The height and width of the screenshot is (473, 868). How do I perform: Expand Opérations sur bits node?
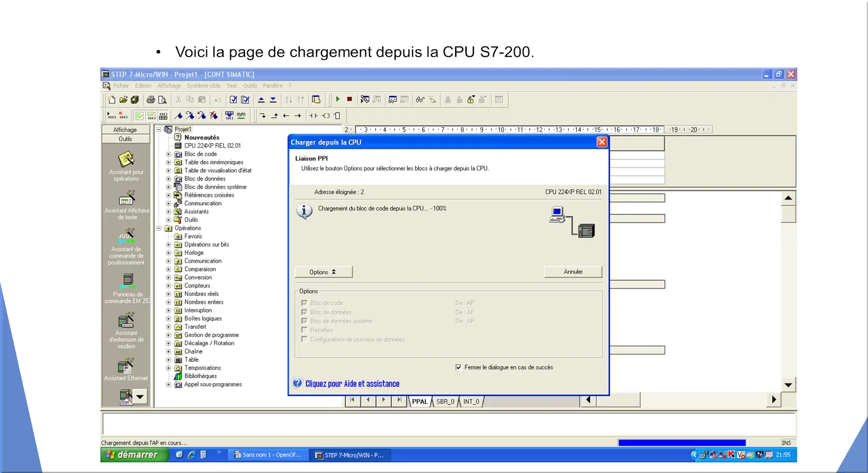pos(168,245)
